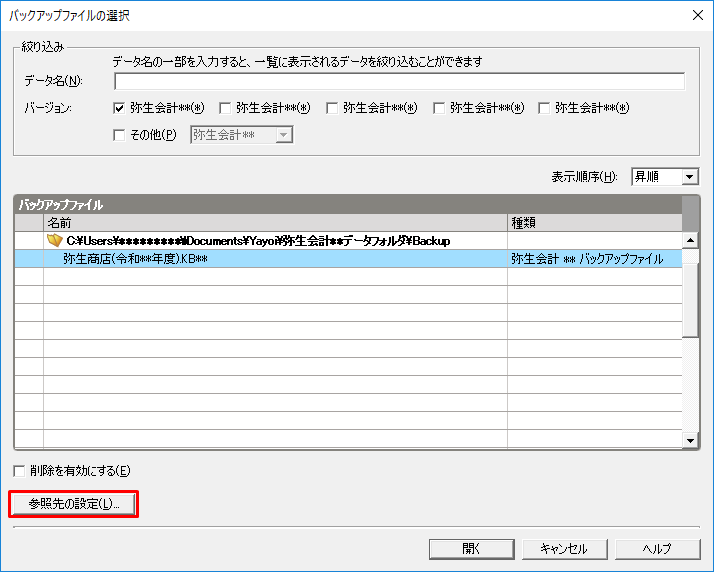Viewport: 714px width, 572px height.
Task: Open the disabled 弥生会計** version dropdown
Action: (x=242, y=135)
